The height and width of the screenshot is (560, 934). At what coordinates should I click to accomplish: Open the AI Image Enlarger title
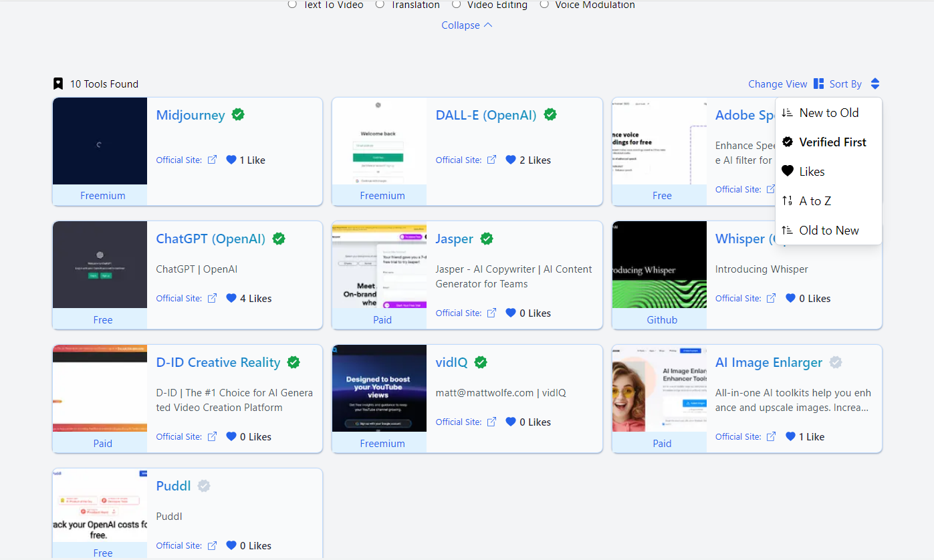769,362
